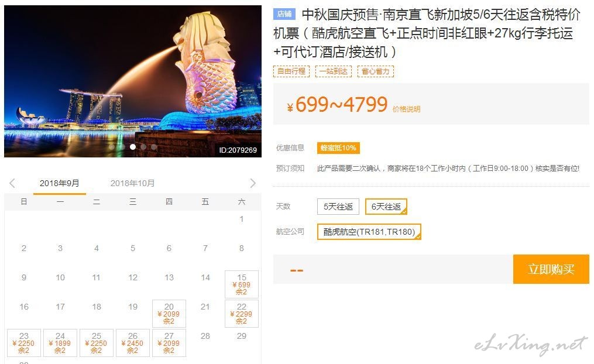Click the Merlion product photo

(x=133, y=81)
